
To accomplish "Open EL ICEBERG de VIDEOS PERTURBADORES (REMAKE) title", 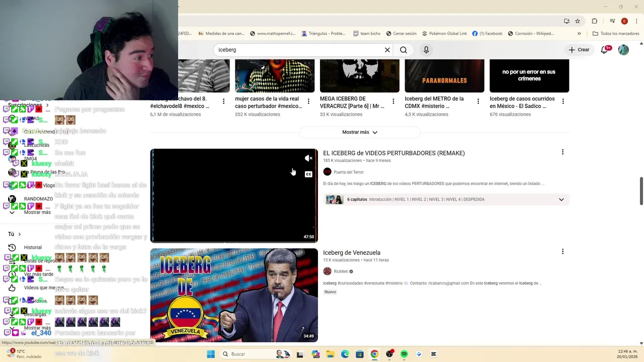I will [394, 153].
